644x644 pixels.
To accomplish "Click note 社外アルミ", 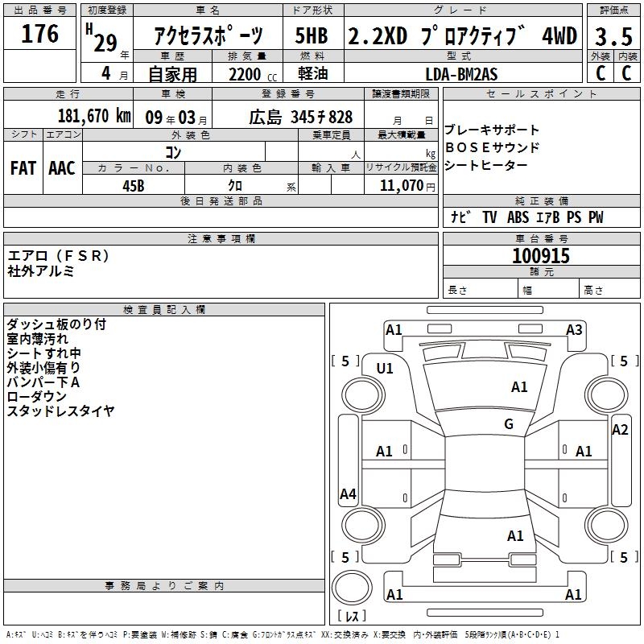I will [x=41, y=271].
